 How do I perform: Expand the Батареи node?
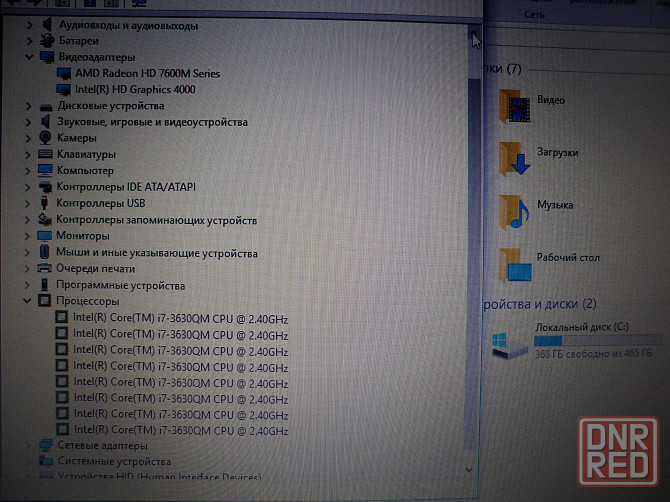tap(29, 41)
